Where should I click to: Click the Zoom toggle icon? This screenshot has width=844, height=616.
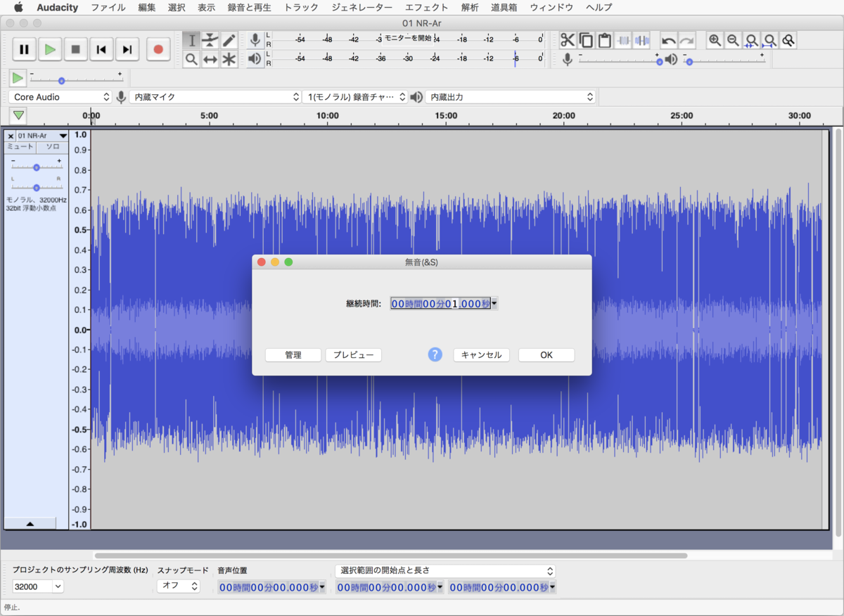(x=788, y=41)
